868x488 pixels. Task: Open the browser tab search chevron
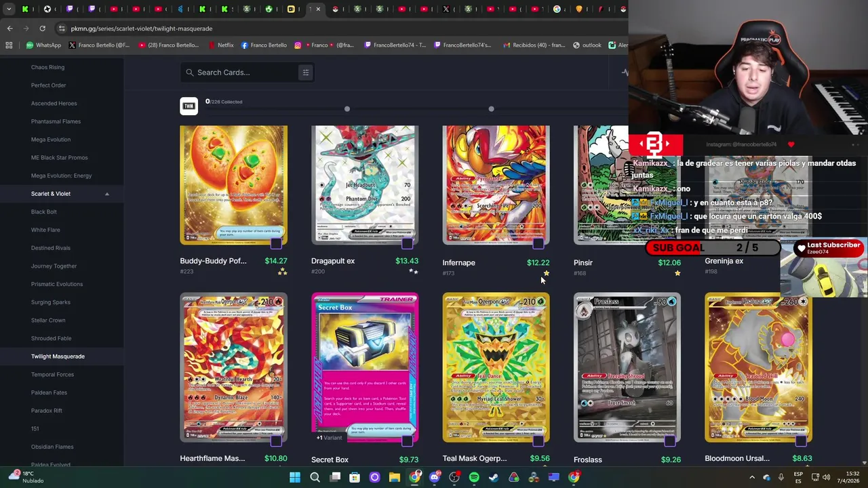click(9, 9)
